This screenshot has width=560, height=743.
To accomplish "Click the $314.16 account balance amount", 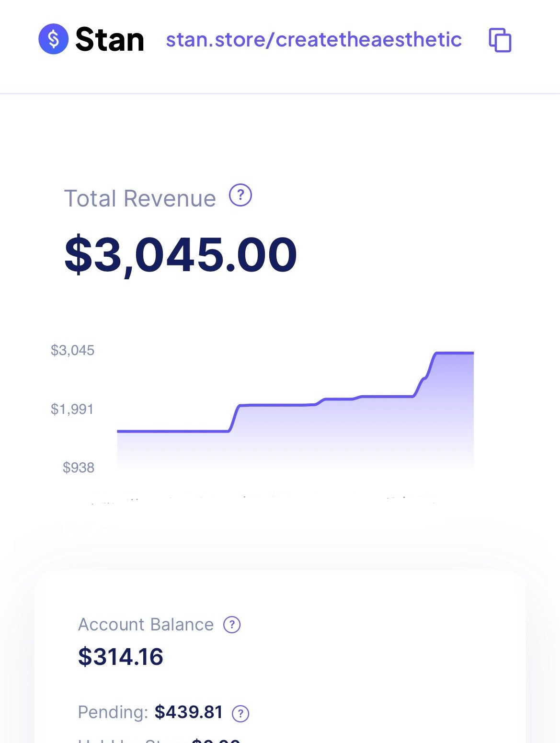I will coord(121,657).
